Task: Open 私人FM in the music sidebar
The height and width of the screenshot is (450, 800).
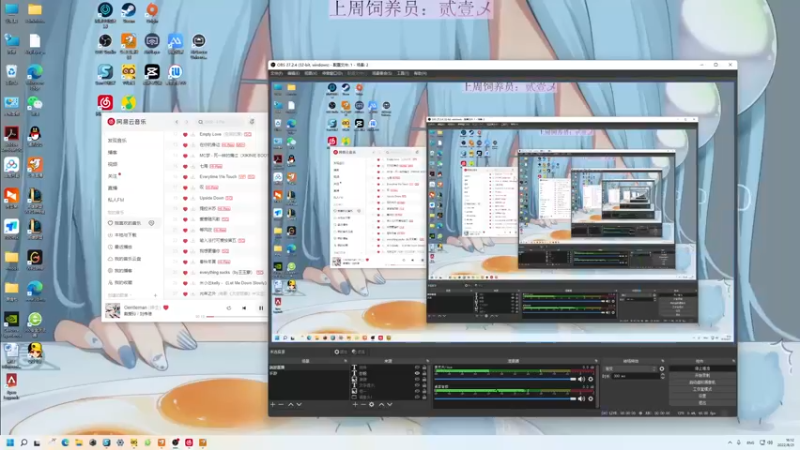Action: [116, 199]
